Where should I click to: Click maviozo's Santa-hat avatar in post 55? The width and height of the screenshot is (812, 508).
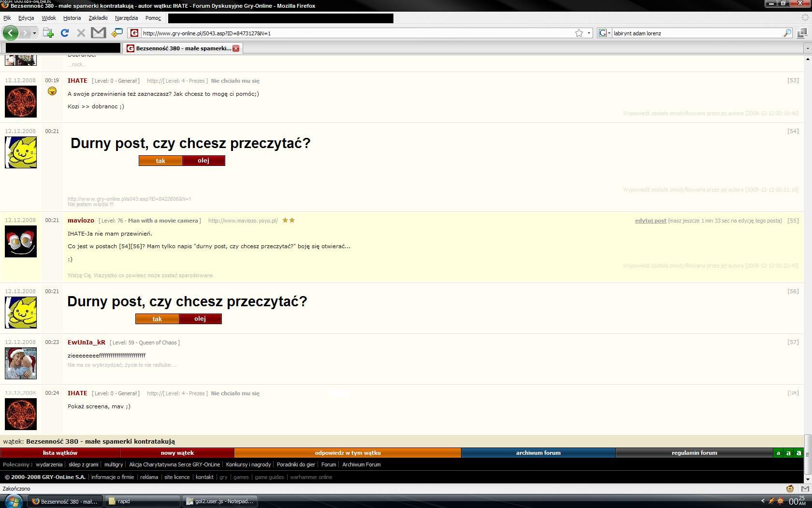tap(21, 241)
